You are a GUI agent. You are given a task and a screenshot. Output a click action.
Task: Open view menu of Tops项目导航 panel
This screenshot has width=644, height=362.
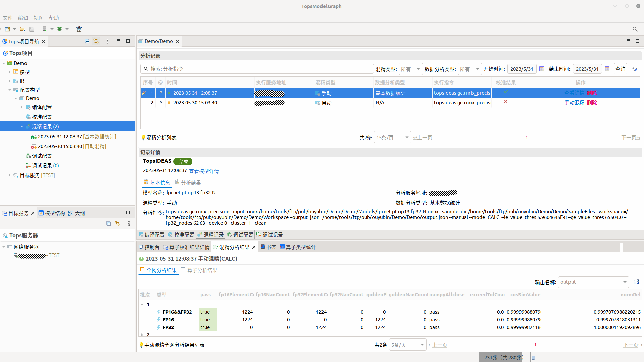(x=107, y=41)
